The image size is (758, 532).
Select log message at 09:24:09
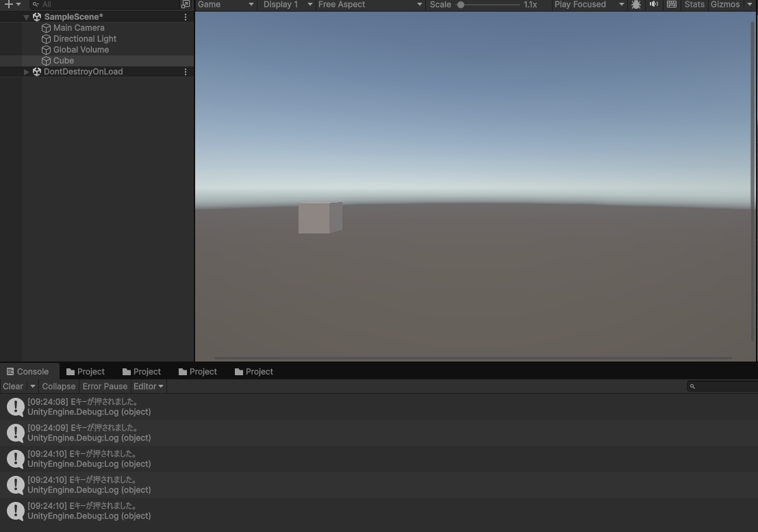click(x=379, y=433)
